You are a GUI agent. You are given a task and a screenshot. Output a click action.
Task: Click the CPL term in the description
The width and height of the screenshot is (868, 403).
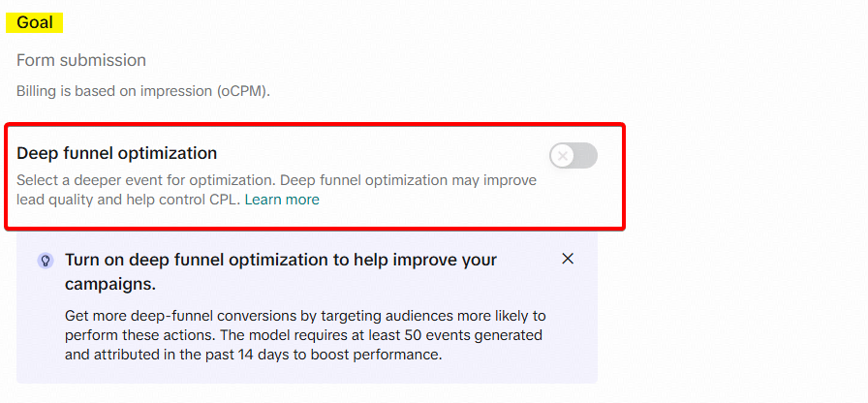click(224, 200)
